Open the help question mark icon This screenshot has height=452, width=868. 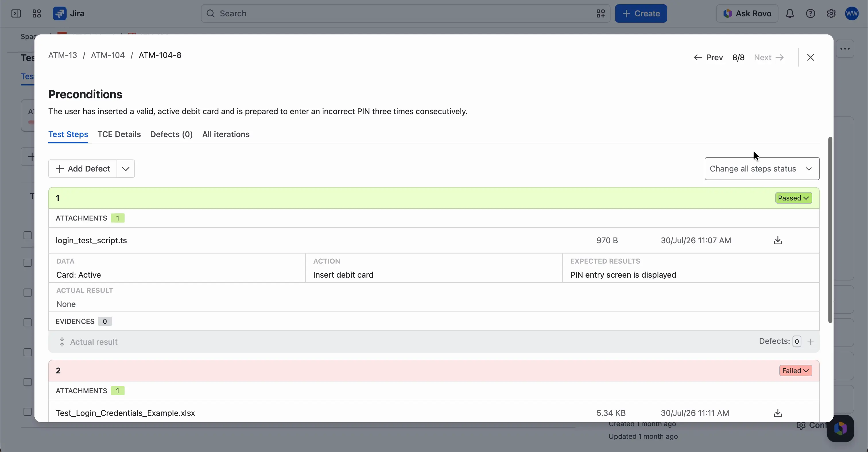(810, 13)
